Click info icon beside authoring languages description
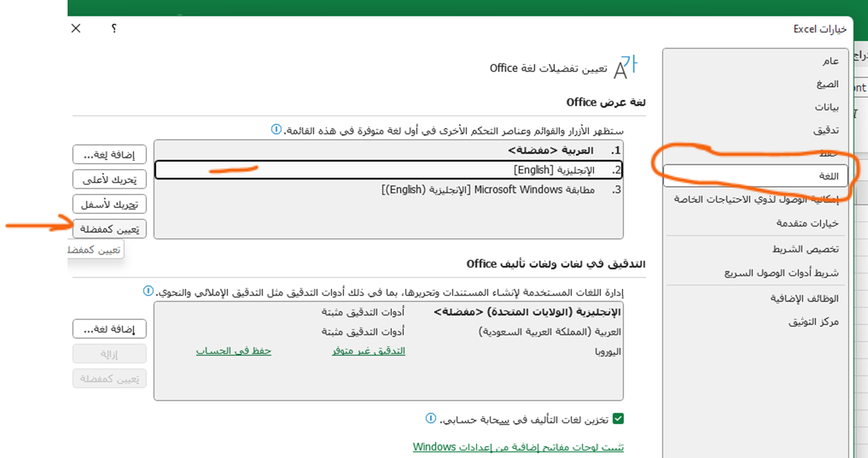Screen dimensions: 868x458 pos(148,291)
